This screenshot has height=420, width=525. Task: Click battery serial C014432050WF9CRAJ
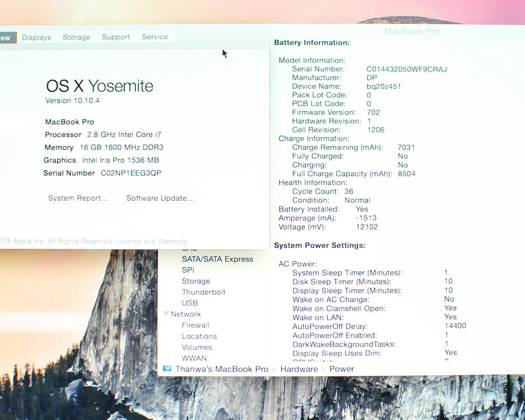tap(407, 69)
